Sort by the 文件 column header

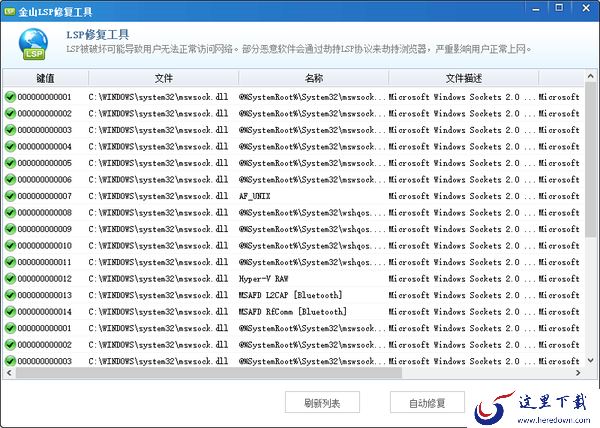click(163, 78)
